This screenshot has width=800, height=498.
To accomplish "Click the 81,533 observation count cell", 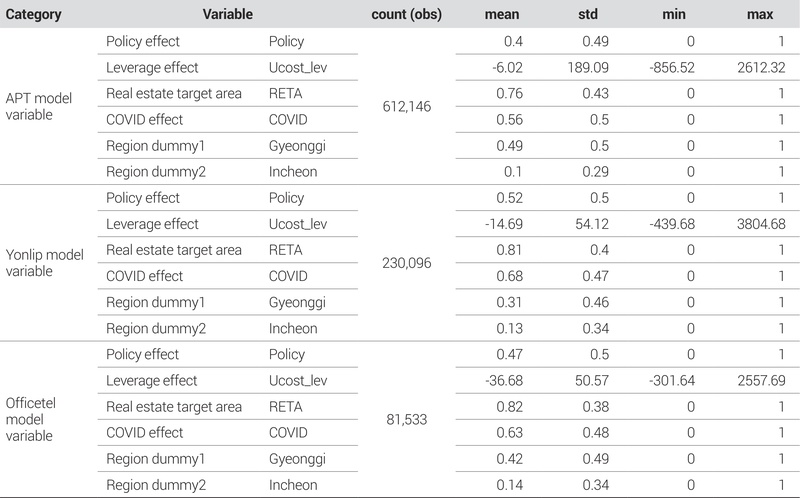I will (407, 419).
